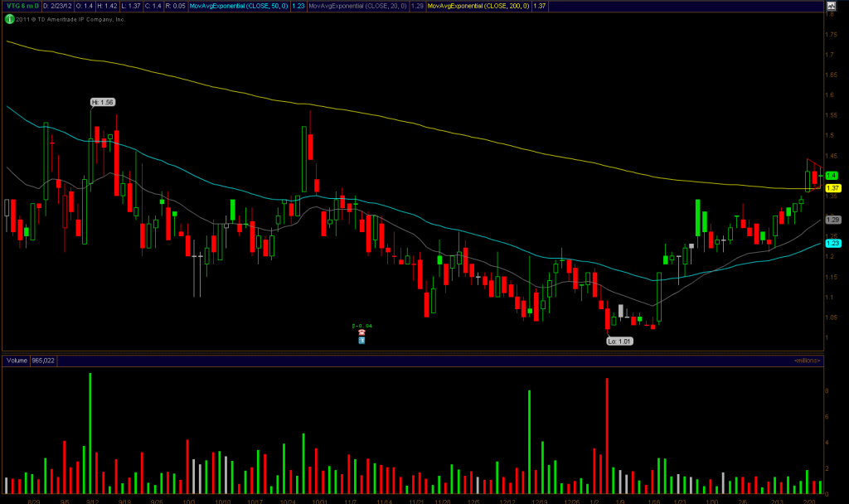Click the yellow 1.37 EMA price tag
This screenshot has height=504, width=849.
click(x=832, y=188)
